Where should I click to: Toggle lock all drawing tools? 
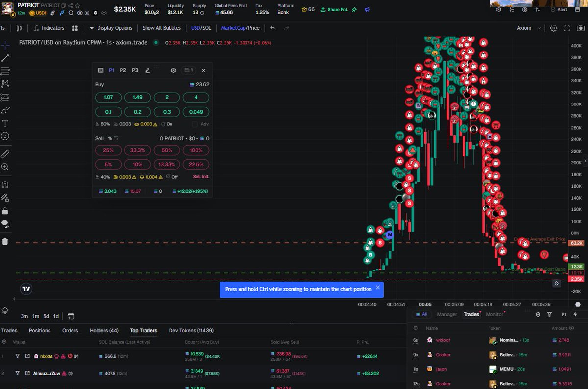(5, 211)
